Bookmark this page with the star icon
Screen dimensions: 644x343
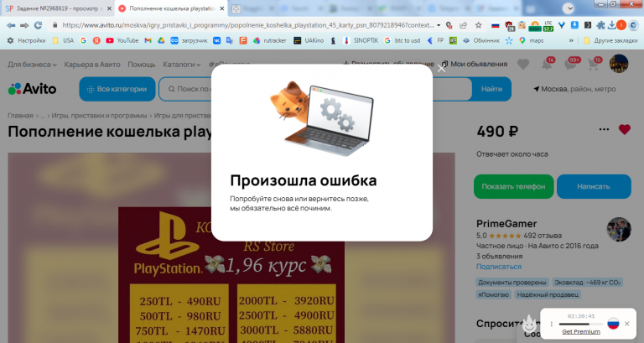pyautogui.click(x=479, y=25)
